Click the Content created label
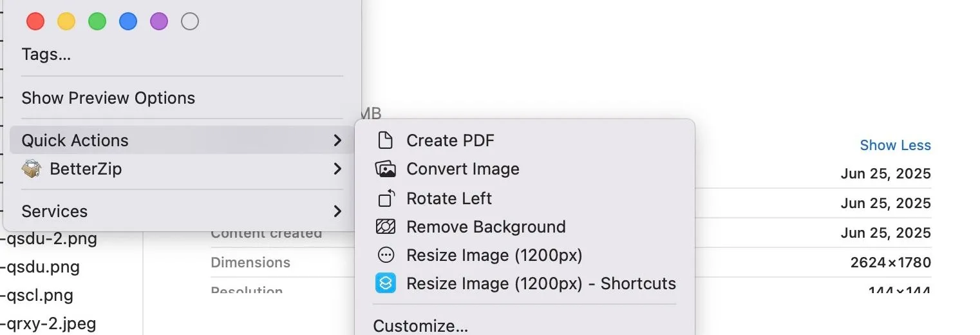Screen dimensions: 980x335 pos(266,233)
